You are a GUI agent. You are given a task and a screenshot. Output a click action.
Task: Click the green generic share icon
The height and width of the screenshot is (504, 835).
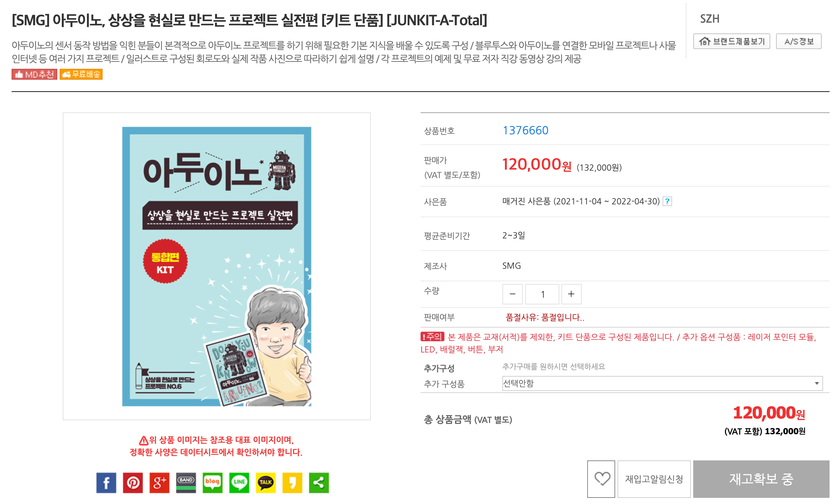(x=319, y=483)
